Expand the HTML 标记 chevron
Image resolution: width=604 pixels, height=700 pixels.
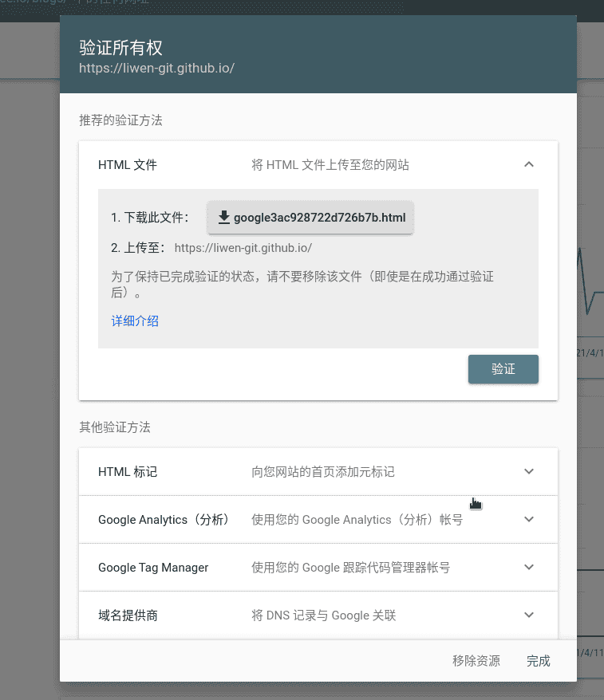[529, 471]
